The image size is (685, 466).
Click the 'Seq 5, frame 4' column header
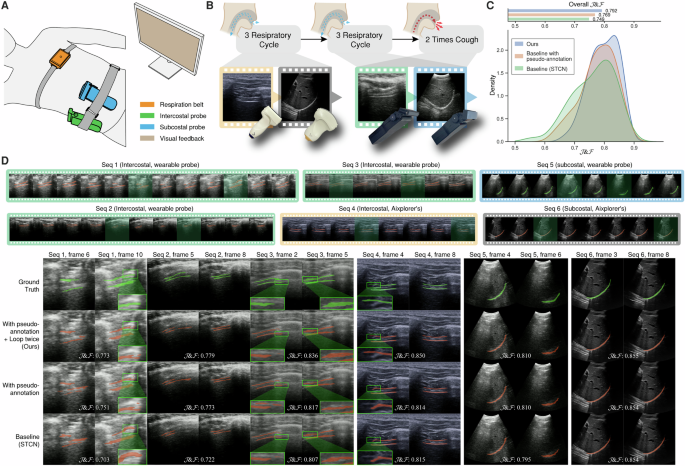[490, 254]
